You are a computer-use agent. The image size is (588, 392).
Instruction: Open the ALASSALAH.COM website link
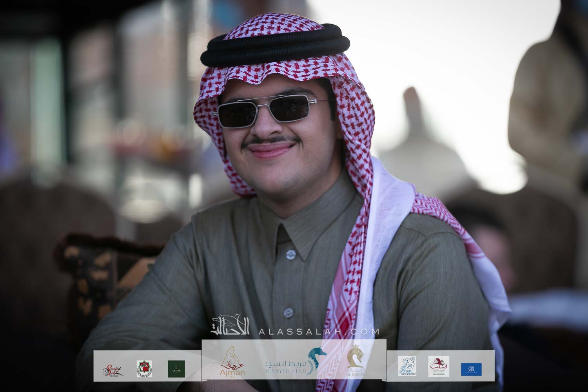point(319,332)
